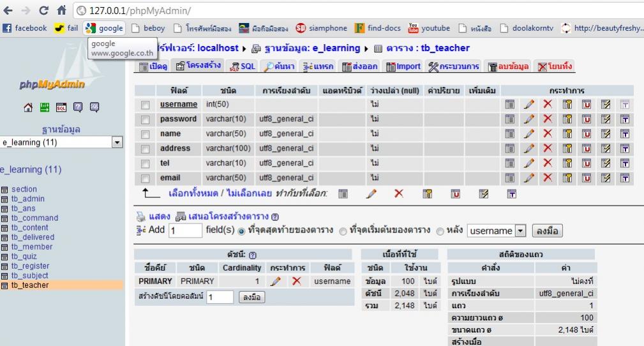Viewport: 644px width, 346px height.
Task: Click the โยนทิ้ง (Drop) tab
Action: click(x=555, y=66)
